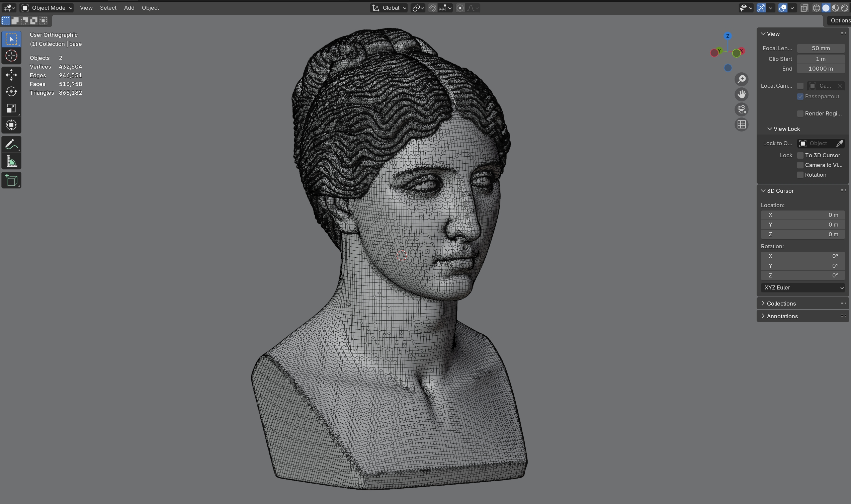Select the Add Cube tool
Viewport: 851px width, 504px height.
click(x=11, y=180)
